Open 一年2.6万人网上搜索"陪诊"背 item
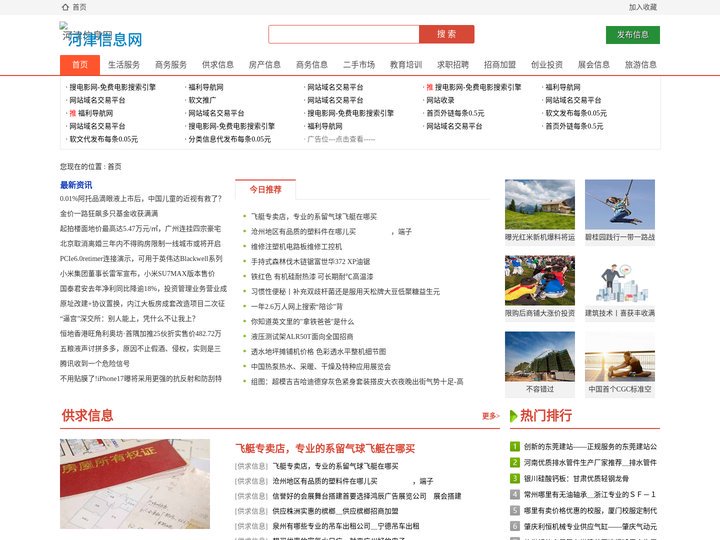The width and height of the screenshot is (720, 540). [x=297, y=307]
